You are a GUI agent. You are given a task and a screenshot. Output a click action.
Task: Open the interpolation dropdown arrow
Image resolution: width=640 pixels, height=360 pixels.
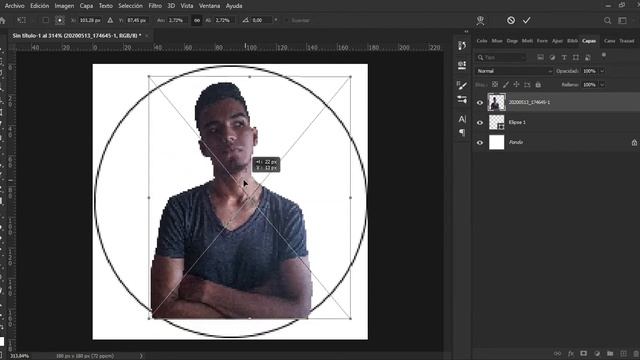pos(276,20)
